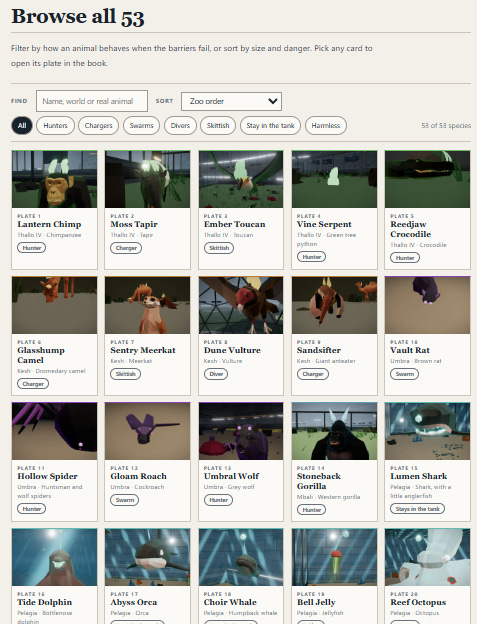
Task: Click the Vine Serpent title
Action: [324, 224]
